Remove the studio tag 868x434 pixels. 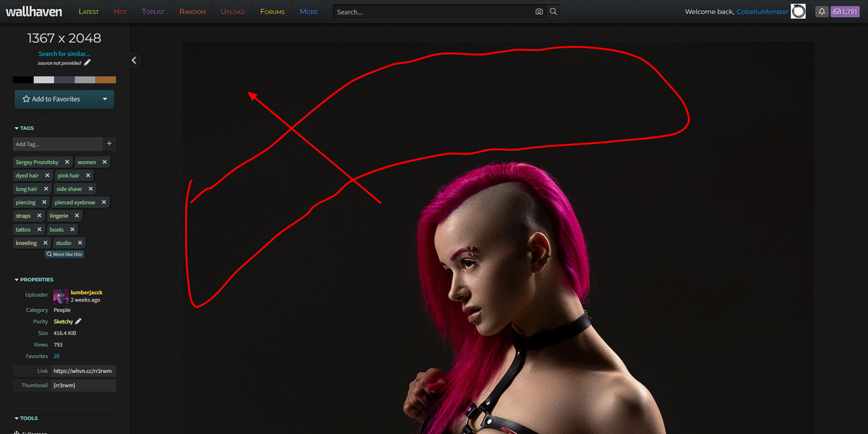pyautogui.click(x=80, y=243)
